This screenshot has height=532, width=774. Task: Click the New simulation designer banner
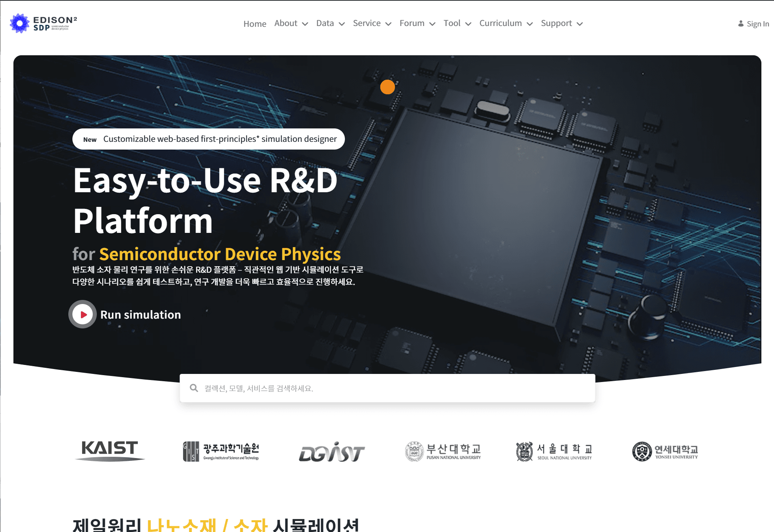pyautogui.click(x=209, y=139)
